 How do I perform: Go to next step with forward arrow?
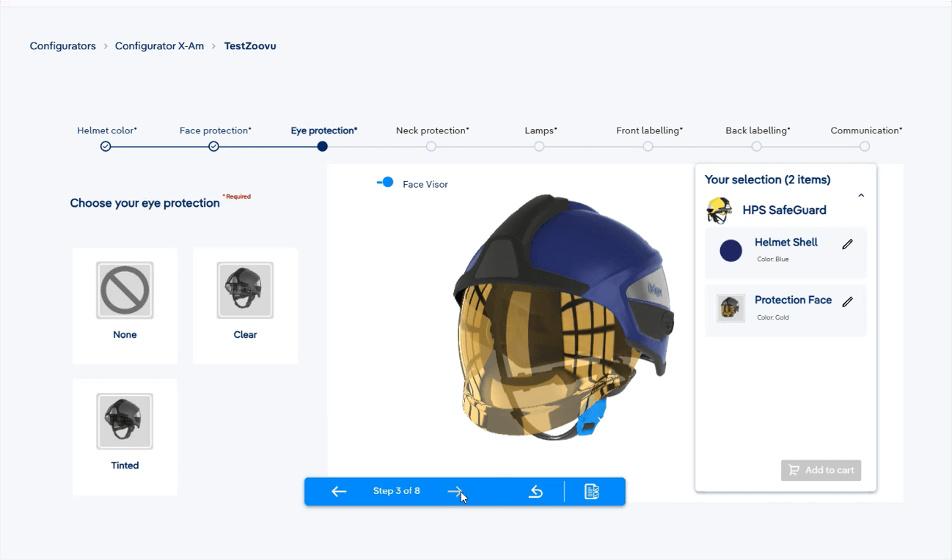tap(455, 491)
